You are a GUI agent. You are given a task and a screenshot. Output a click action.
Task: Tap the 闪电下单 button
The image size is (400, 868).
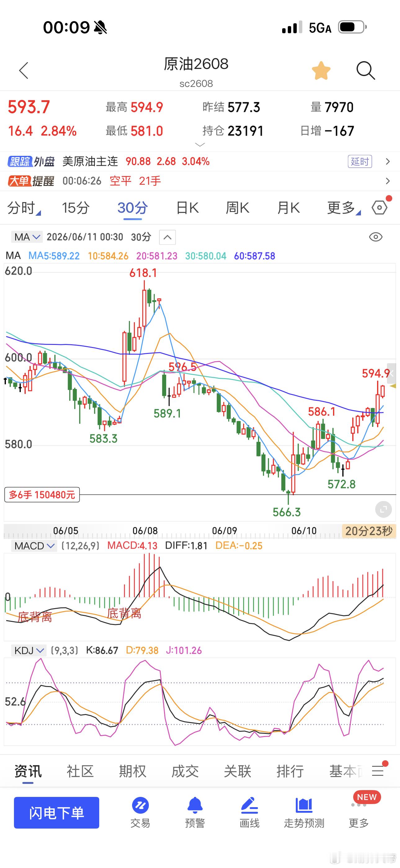[x=56, y=812]
